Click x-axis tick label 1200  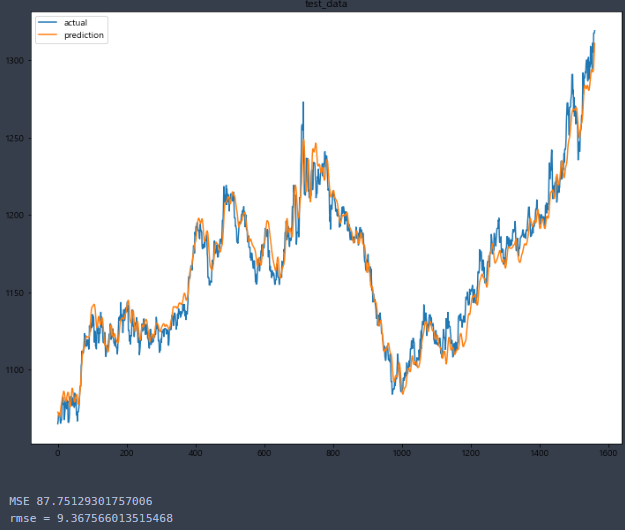click(x=471, y=453)
